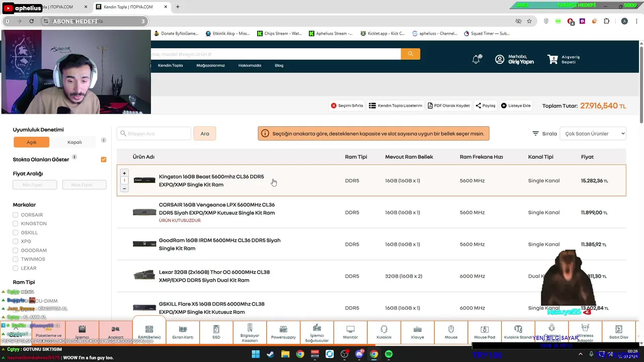The image size is (644, 362).
Task: Open Steam from the taskbar
Action: point(270,354)
